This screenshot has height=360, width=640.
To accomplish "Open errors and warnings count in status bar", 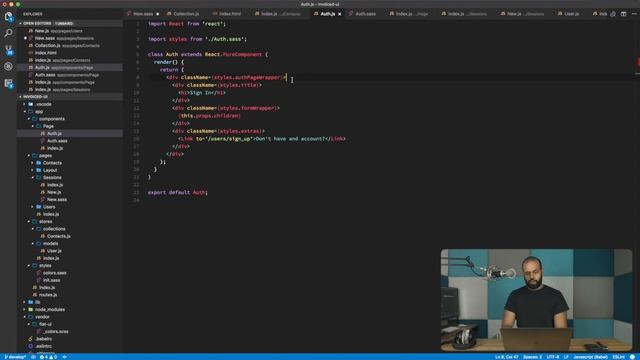I will [x=48, y=357].
